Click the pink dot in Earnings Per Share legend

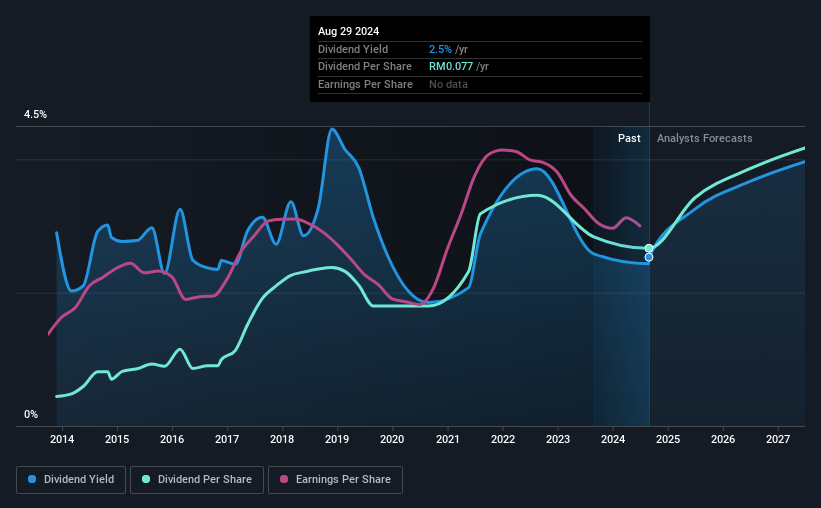pos(284,479)
